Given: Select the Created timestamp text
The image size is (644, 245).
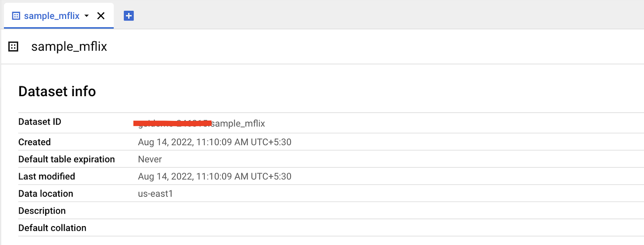Looking at the screenshot, I should coord(214,142).
